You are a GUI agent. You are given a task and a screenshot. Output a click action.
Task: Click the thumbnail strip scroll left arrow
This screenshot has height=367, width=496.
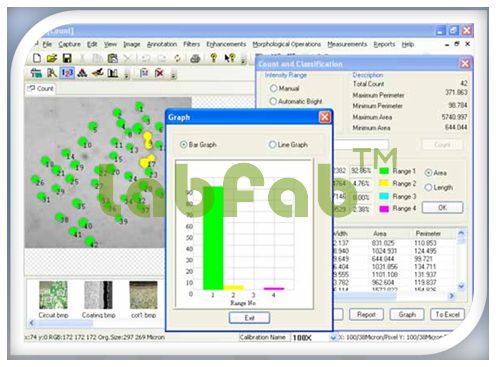pyautogui.click(x=32, y=322)
